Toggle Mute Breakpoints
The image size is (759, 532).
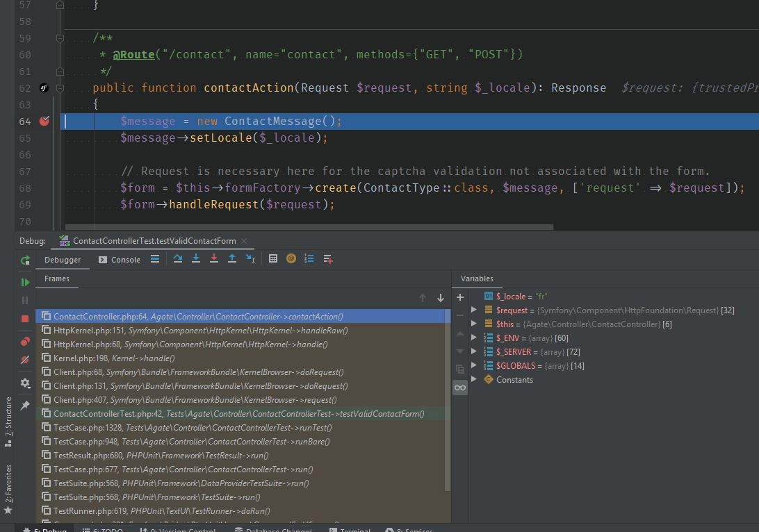point(25,360)
